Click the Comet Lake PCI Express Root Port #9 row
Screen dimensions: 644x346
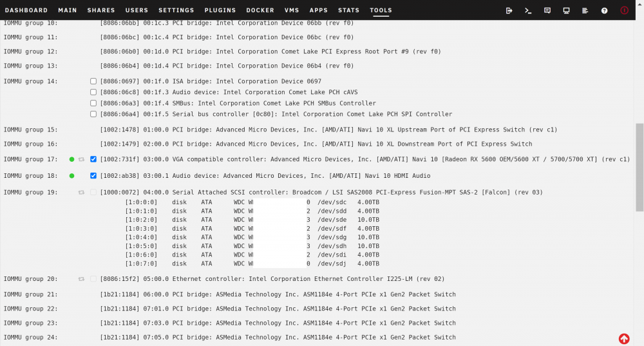(270, 52)
